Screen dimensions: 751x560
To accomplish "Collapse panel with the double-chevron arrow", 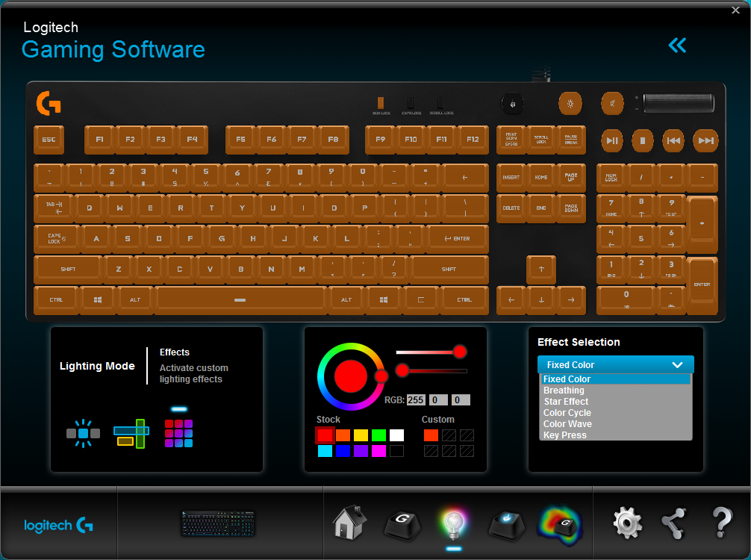I will pos(677,46).
